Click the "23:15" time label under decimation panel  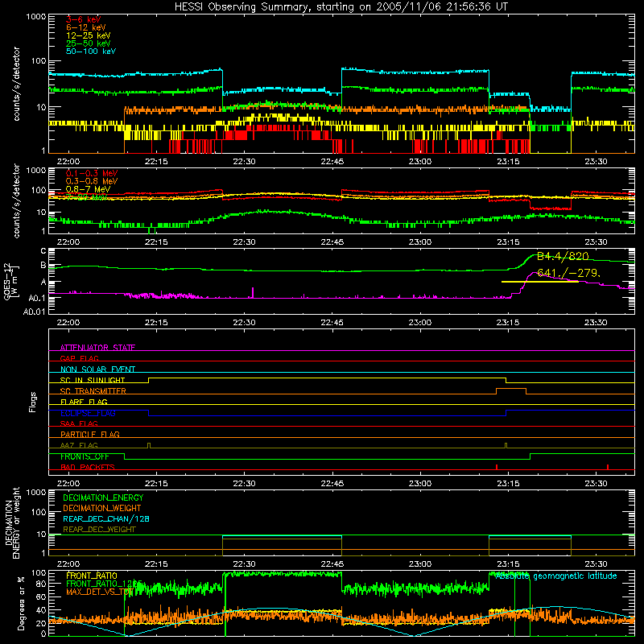(x=508, y=563)
